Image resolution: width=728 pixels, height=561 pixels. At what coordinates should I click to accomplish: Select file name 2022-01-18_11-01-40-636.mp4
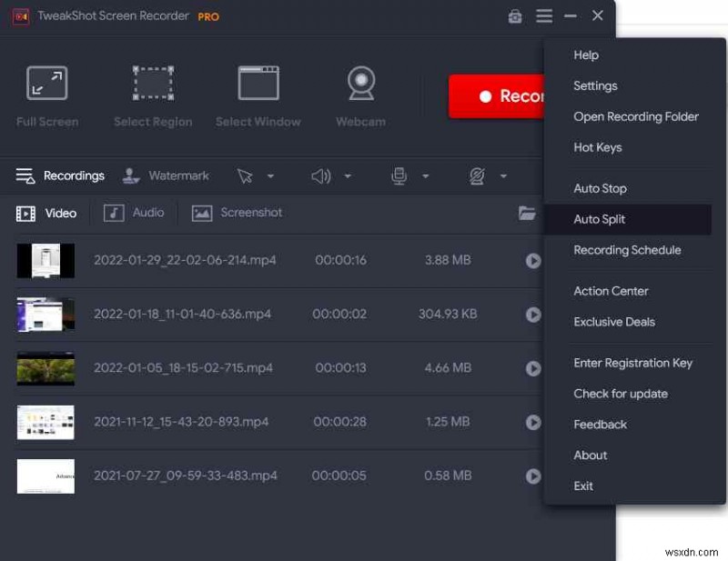[x=183, y=314]
